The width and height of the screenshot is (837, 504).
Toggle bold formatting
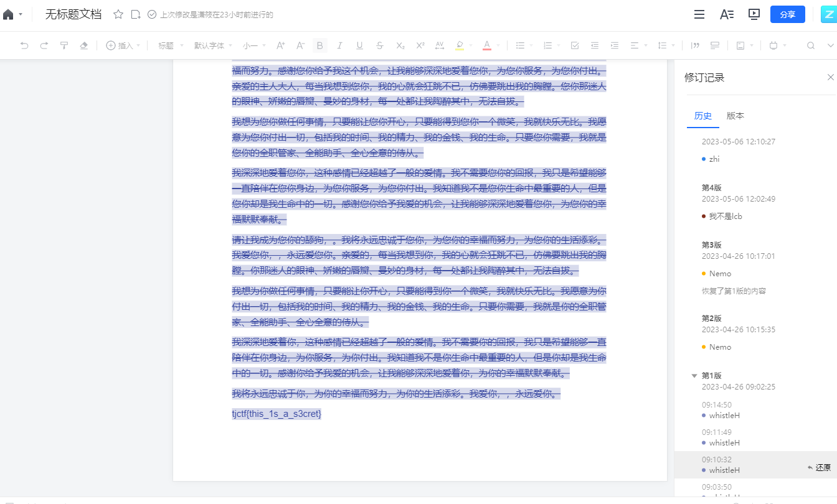click(x=319, y=45)
